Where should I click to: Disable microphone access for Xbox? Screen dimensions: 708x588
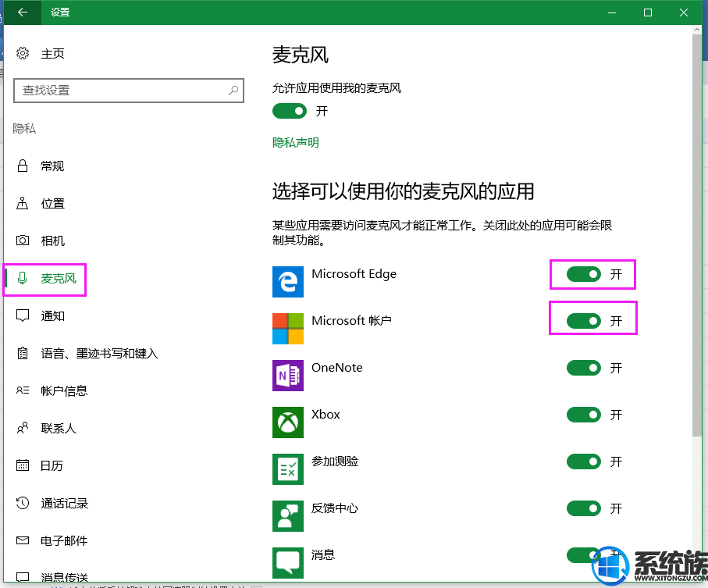[x=584, y=415]
